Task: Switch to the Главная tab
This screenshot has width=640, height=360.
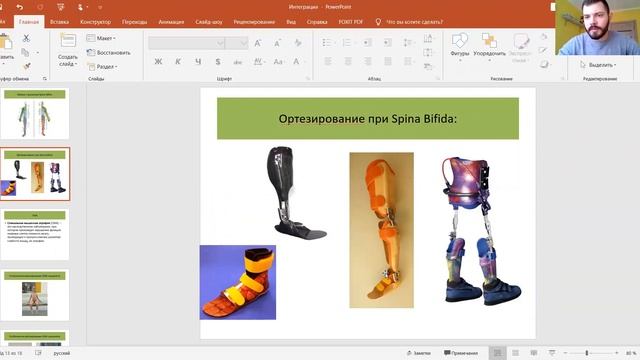Action: pos(29,22)
